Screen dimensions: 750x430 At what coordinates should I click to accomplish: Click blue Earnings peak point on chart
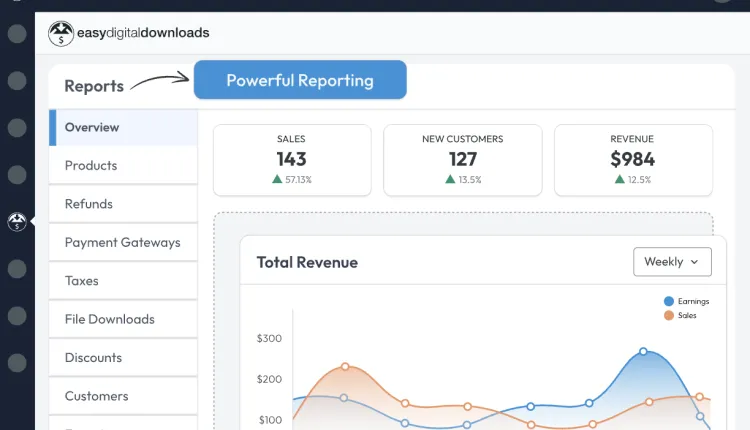[643, 352]
